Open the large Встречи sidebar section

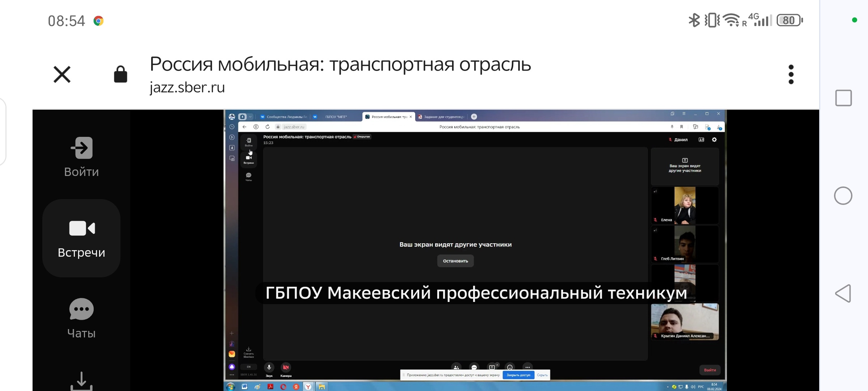(x=81, y=238)
